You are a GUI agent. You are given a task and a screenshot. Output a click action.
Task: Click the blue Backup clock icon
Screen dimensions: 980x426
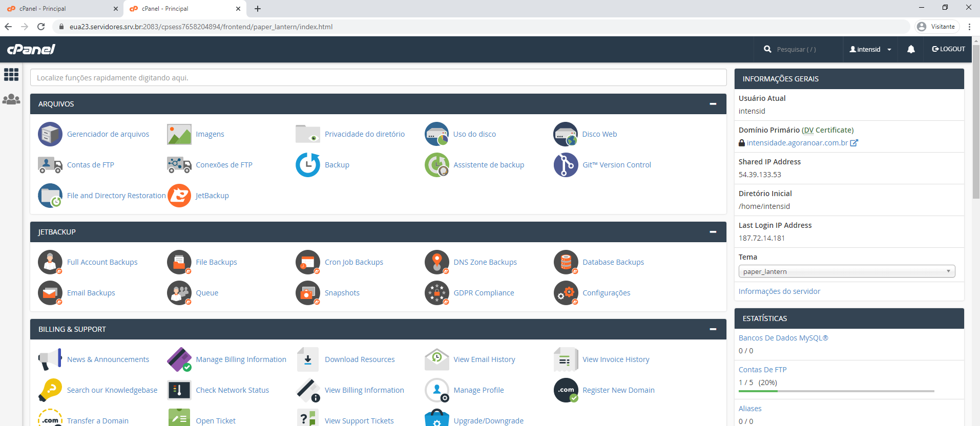click(308, 165)
